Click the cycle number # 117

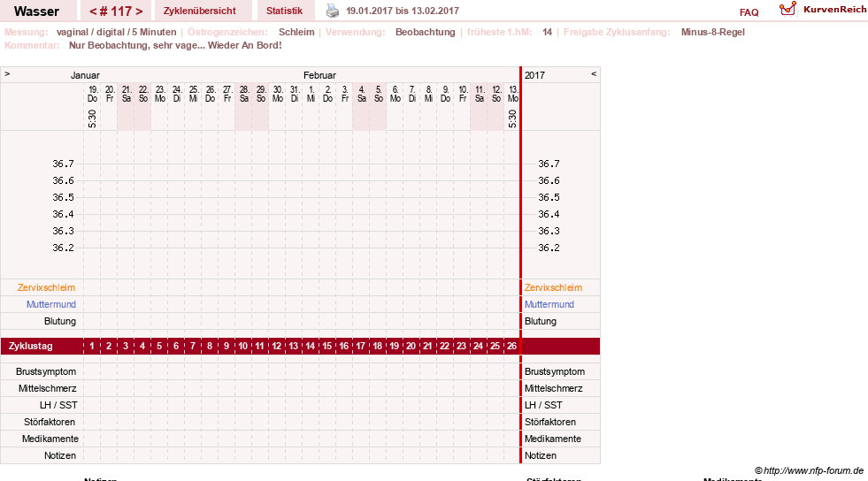point(116,11)
